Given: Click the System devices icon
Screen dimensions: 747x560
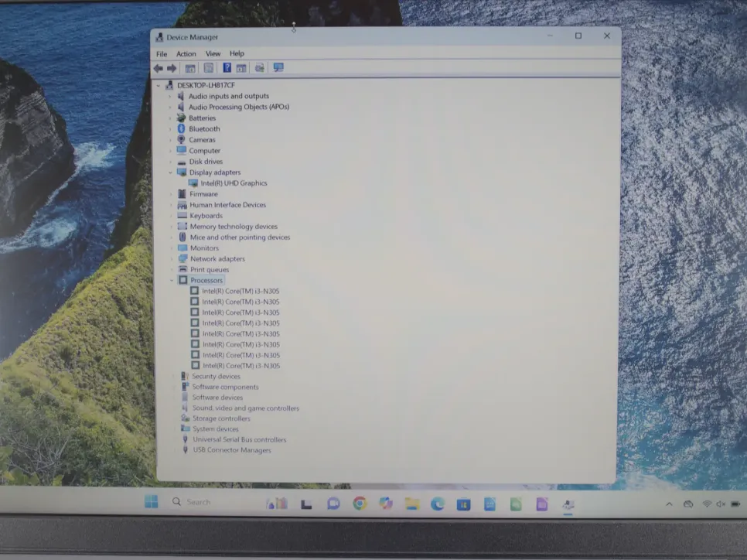Looking at the screenshot, I should pyautogui.click(x=186, y=429).
